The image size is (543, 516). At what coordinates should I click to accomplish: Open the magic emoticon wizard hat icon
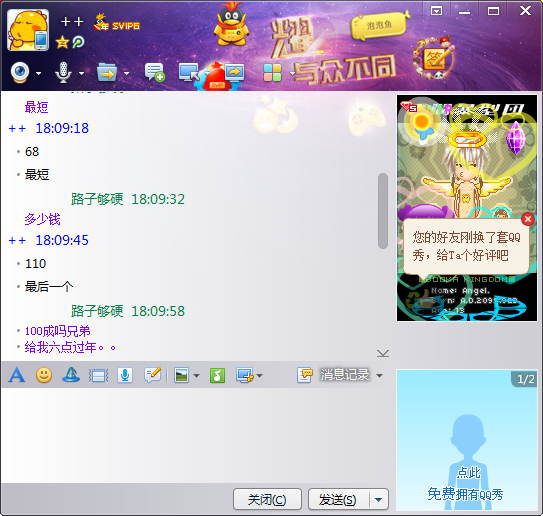(x=71, y=375)
